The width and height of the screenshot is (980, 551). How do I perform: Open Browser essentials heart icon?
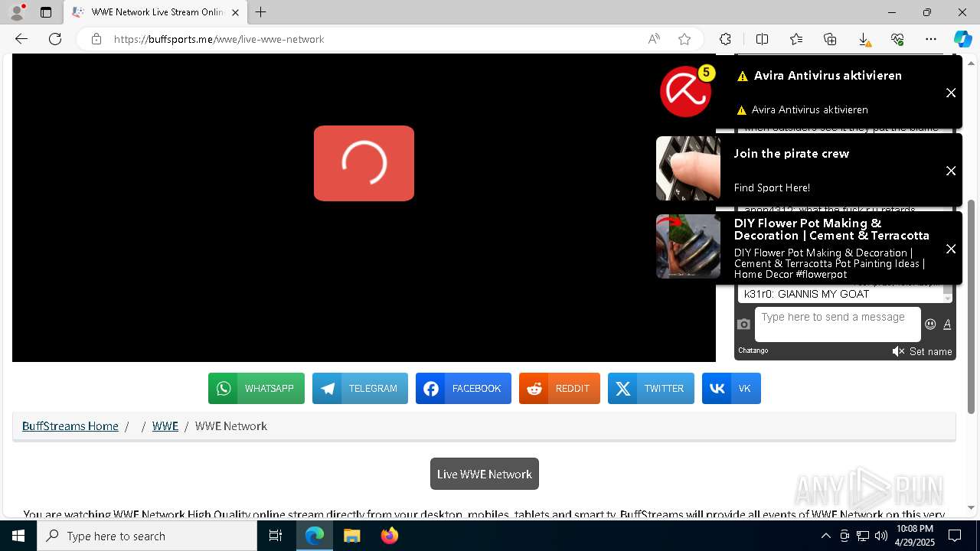897,39
